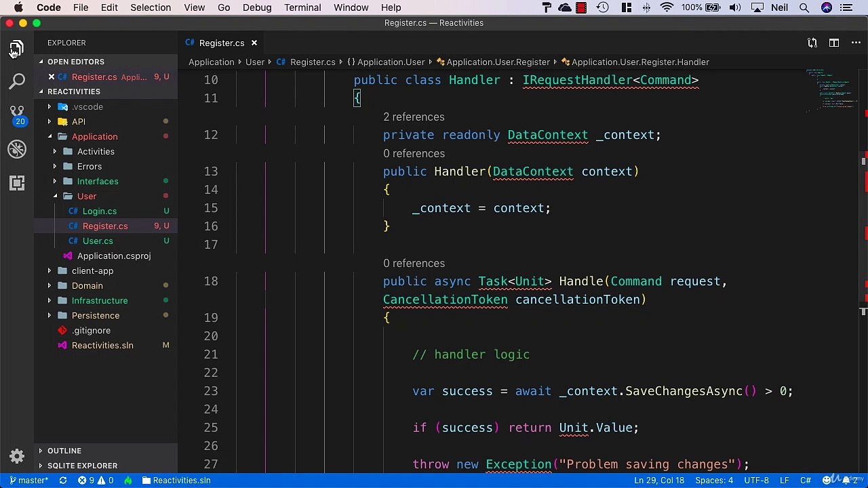Change the C# language mode
Image resolution: width=868 pixels, height=488 pixels.
[806, 480]
